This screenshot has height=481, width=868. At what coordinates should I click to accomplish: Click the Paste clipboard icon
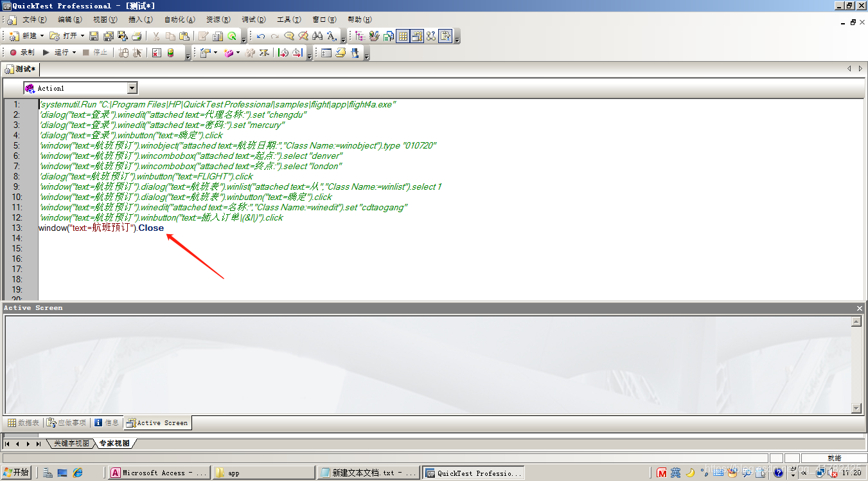[184, 36]
